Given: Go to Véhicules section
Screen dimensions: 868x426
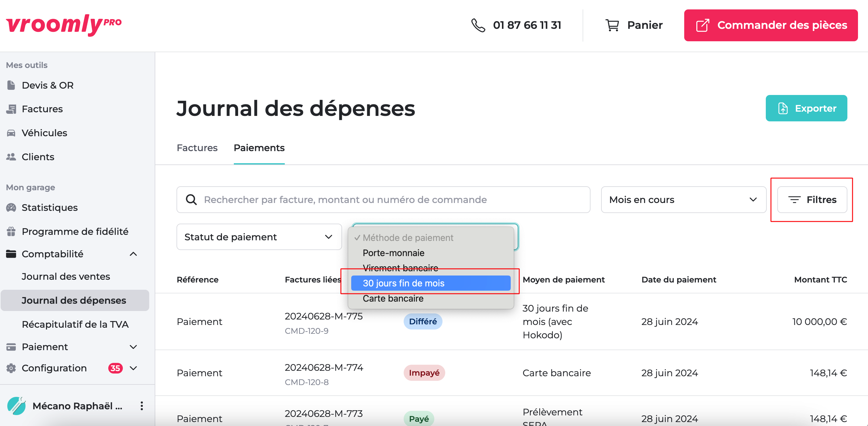Looking at the screenshot, I should [x=44, y=133].
